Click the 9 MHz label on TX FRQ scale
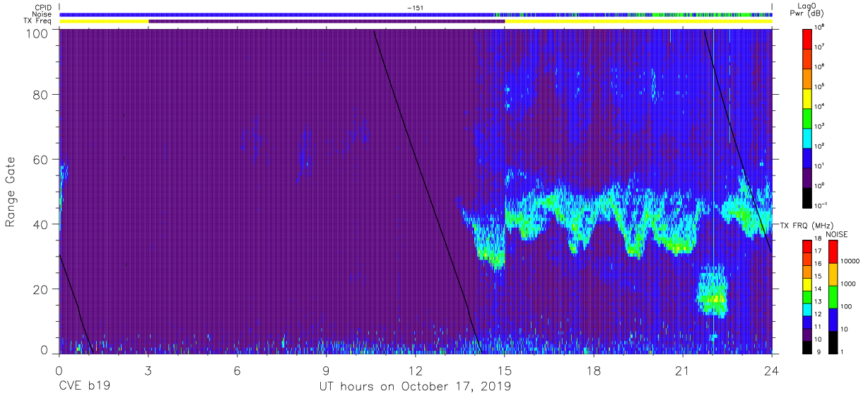Screen dimensions: 868x401 point(819,351)
